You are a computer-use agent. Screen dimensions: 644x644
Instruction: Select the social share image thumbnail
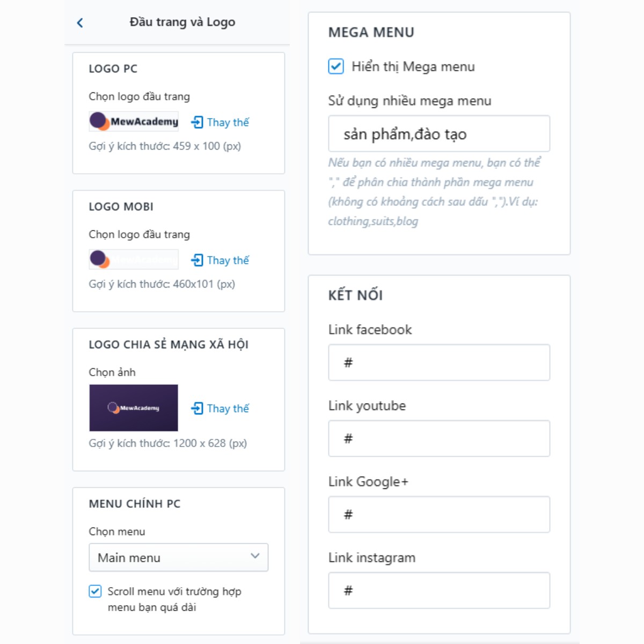coord(134,408)
